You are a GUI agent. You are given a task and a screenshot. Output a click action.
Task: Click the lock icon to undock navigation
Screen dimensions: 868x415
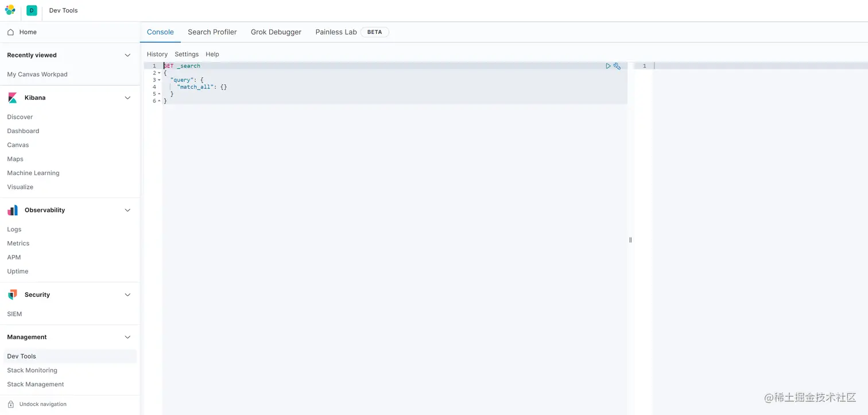(10, 404)
